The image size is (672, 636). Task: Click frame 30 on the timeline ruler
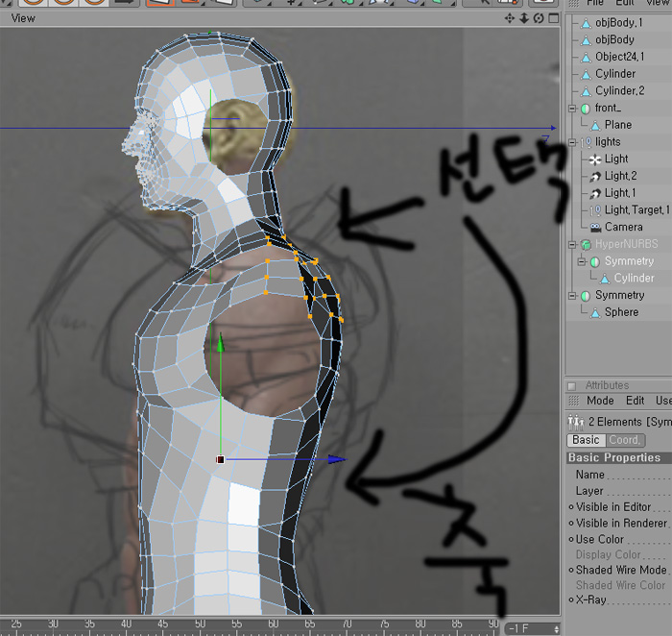click(x=53, y=624)
